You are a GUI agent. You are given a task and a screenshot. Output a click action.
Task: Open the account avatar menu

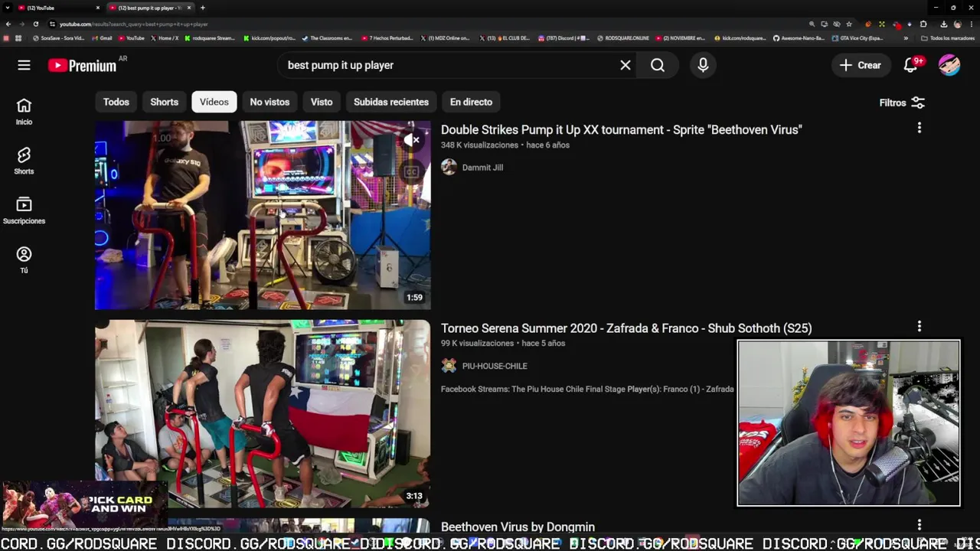[x=949, y=65]
